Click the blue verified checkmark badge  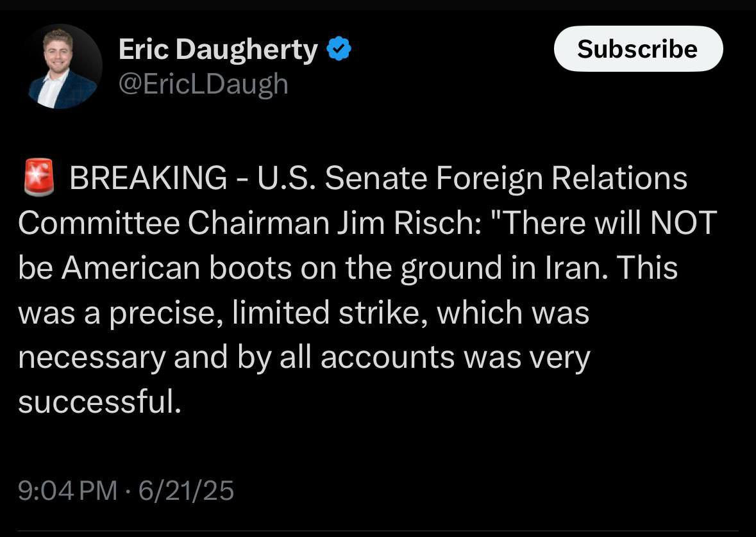[x=339, y=50]
